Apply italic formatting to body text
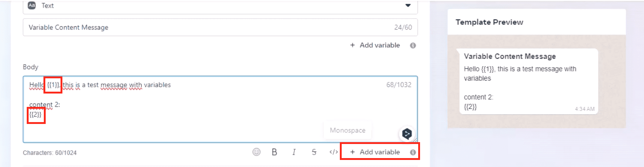 click(x=294, y=152)
